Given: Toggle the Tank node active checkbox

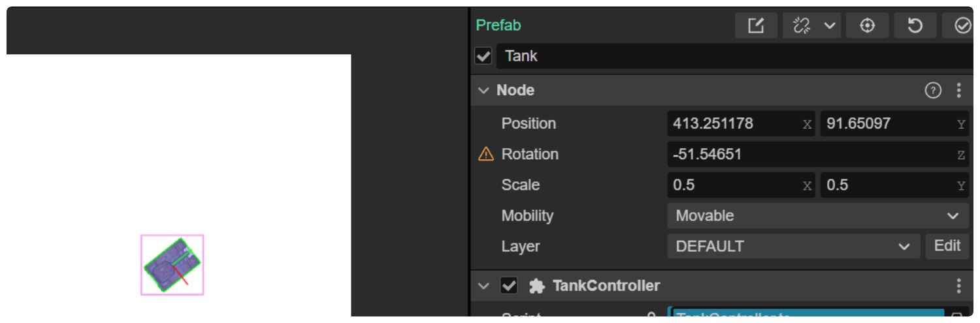Looking at the screenshot, I should point(483,57).
